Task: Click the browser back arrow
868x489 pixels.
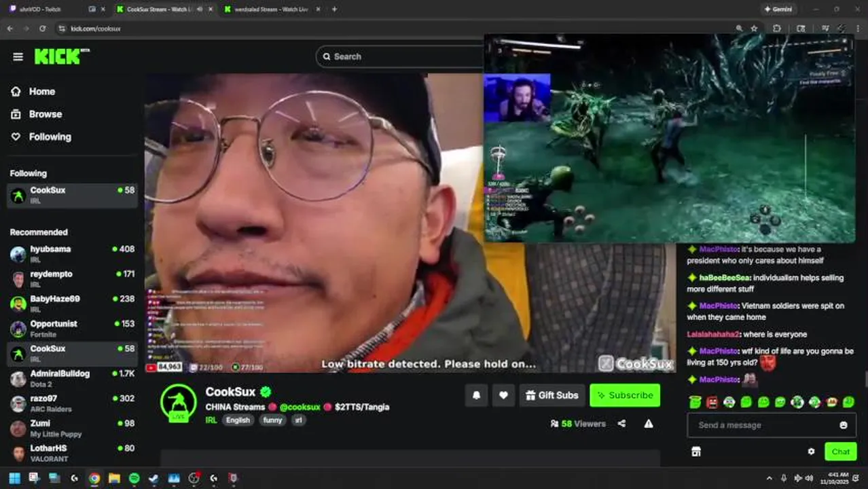Action: tap(10, 29)
